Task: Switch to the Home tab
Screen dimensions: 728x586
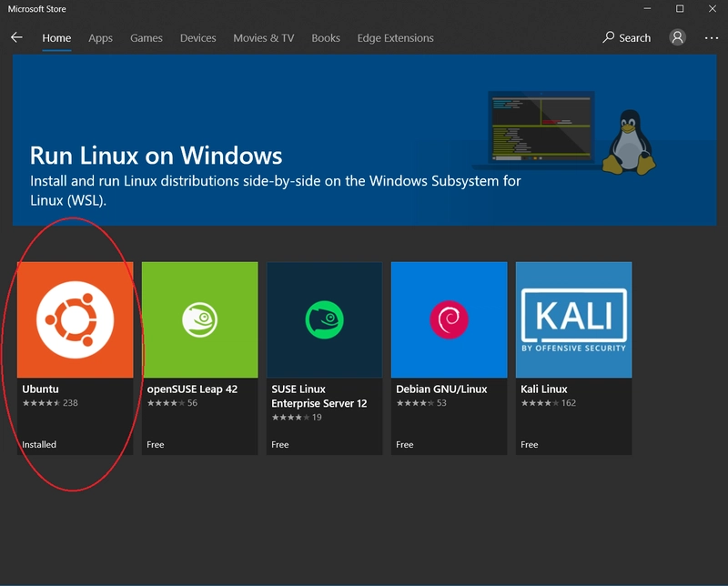Action: [56, 38]
